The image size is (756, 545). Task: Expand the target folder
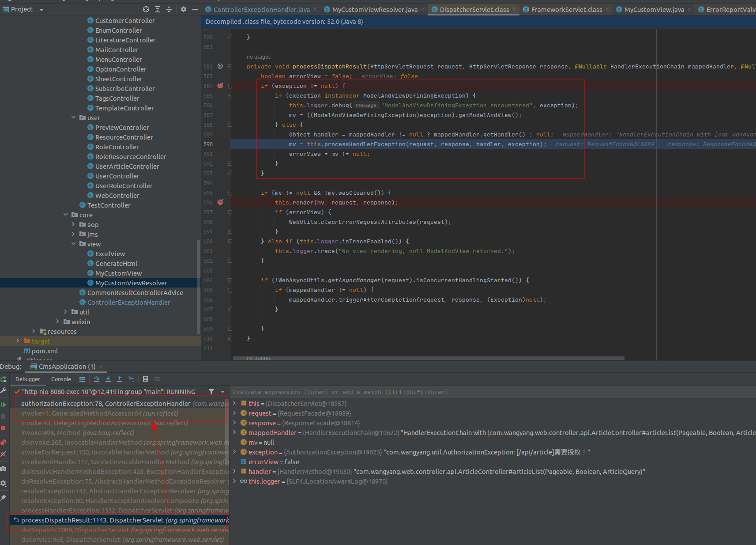point(18,341)
